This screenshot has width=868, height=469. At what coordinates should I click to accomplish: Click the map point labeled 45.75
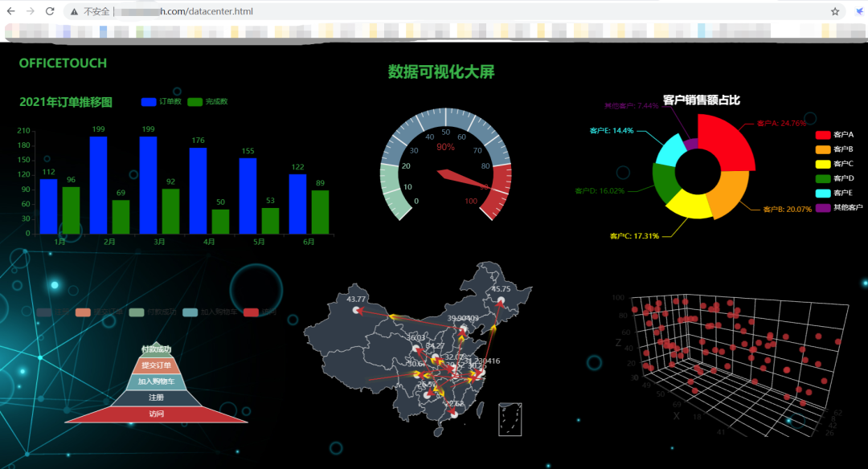click(501, 300)
